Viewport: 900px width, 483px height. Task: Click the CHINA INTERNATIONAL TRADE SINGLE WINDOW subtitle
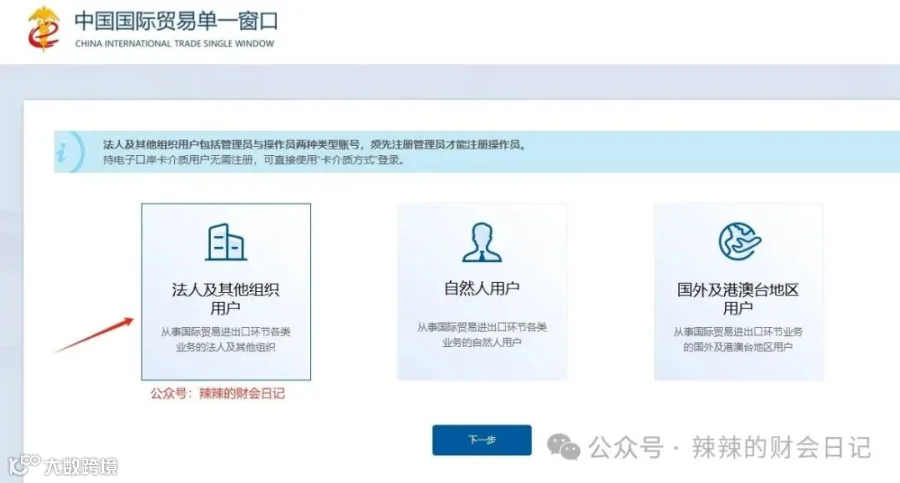coord(174,44)
